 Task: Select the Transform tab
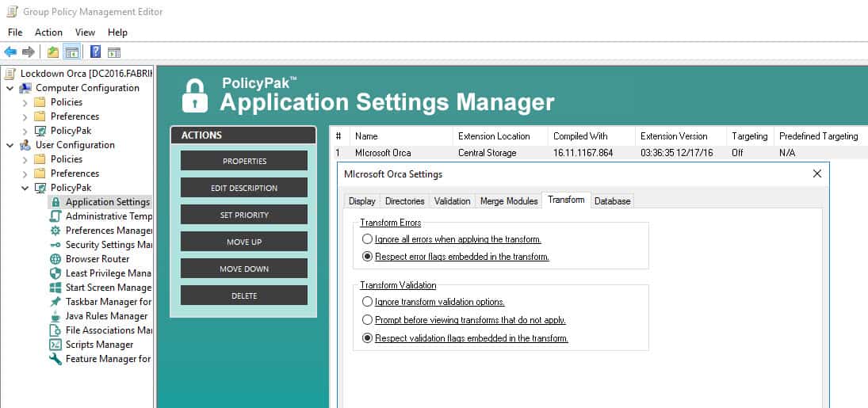(566, 200)
